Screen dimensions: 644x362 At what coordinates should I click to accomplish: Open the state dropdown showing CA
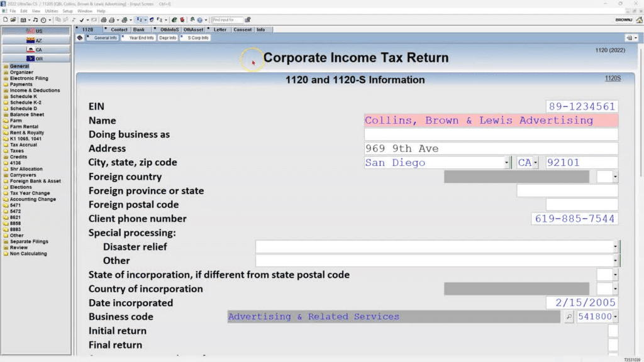(x=535, y=163)
